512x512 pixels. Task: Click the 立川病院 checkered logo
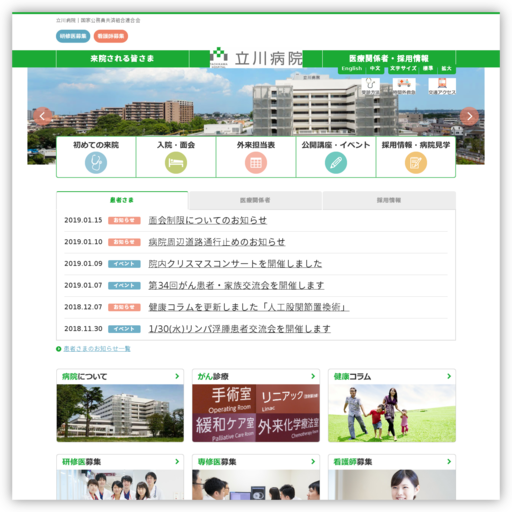(219, 57)
